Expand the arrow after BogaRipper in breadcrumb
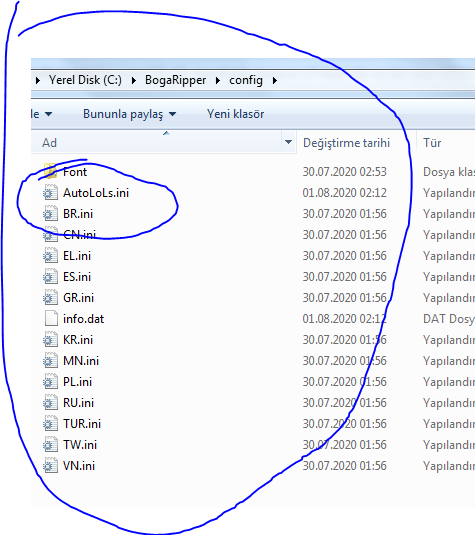This screenshot has height=535, width=475. 218,81
